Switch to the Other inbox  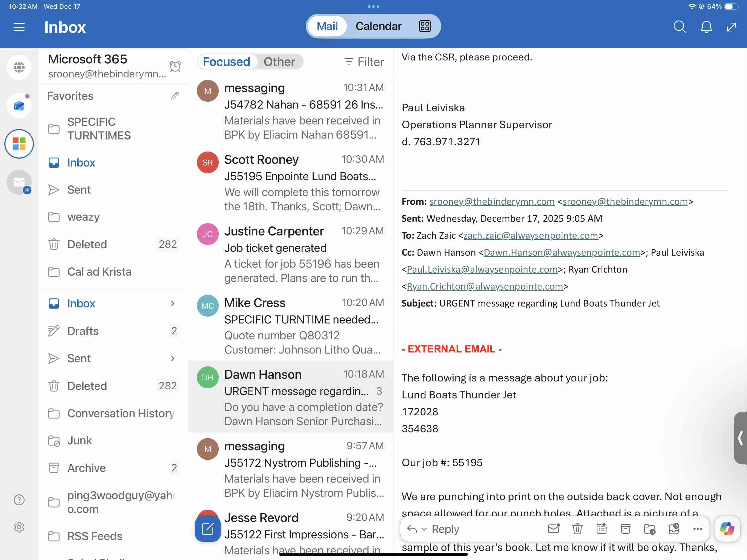pyautogui.click(x=279, y=62)
